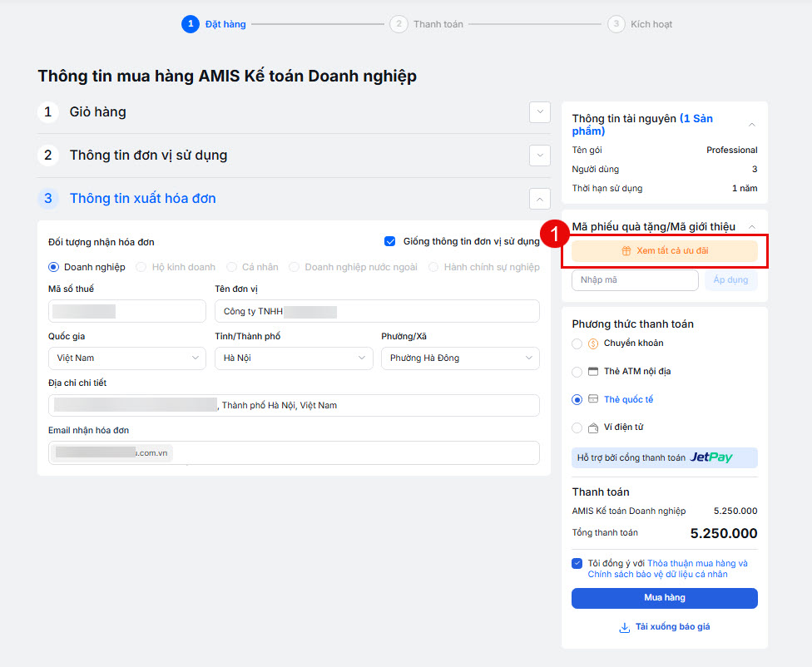Open the Quốc gia dropdown showing Việt Nam
This screenshot has width=812, height=667.
127,358
